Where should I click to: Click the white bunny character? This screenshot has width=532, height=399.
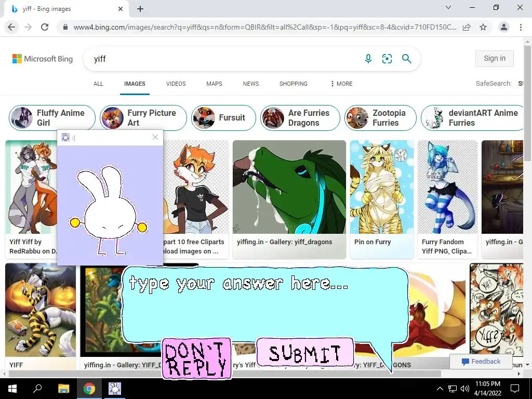108,210
